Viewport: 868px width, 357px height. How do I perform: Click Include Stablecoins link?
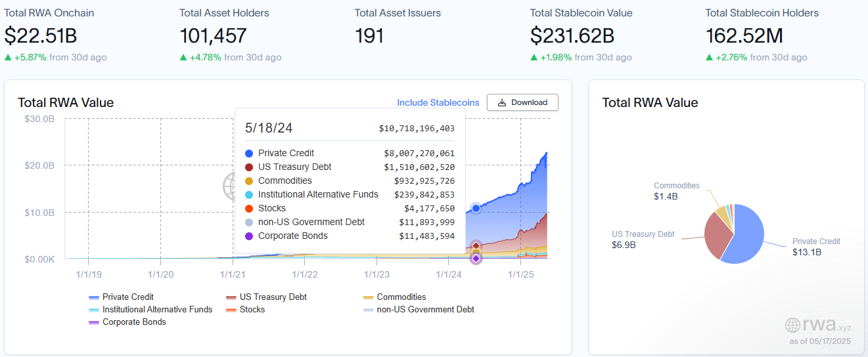438,102
